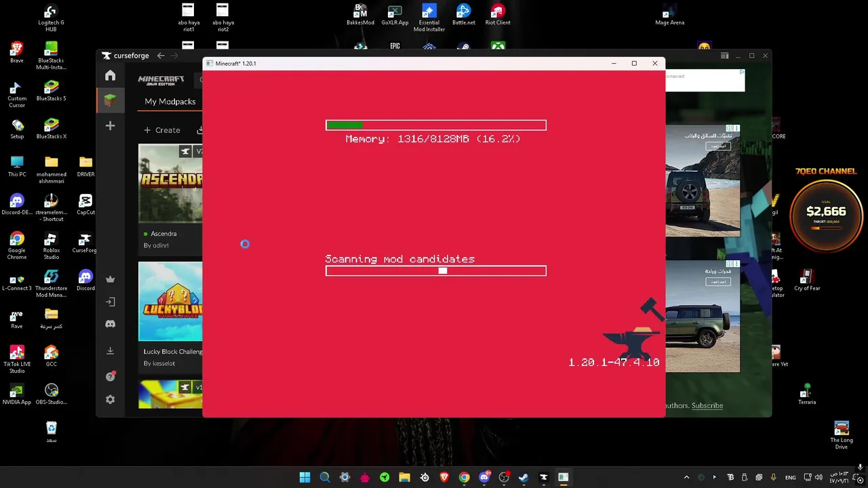Open BakkesMod desktop icon
Screen dimensions: 868x488
(x=360, y=15)
